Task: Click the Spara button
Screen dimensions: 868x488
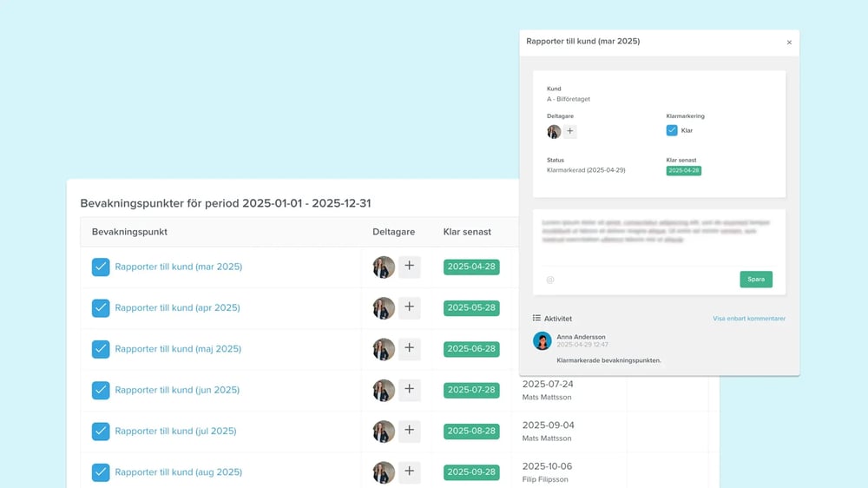Action: coord(756,279)
